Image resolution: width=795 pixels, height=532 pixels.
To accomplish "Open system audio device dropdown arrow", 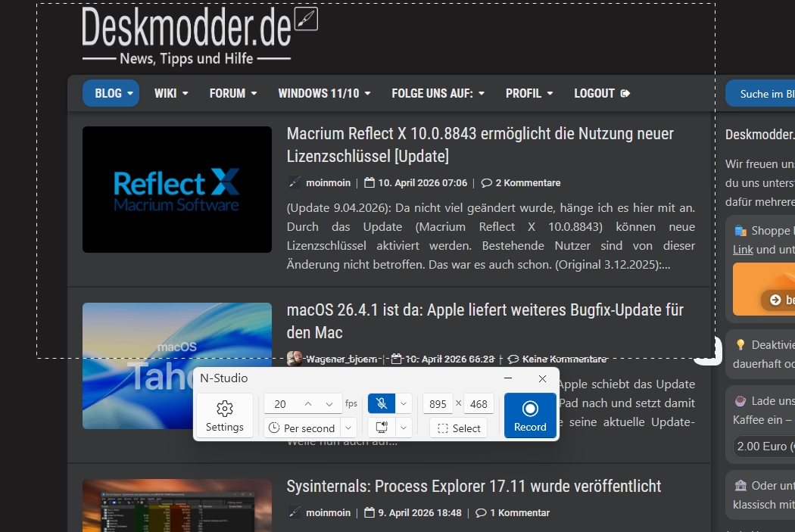I will pyautogui.click(x=404, y=428).
